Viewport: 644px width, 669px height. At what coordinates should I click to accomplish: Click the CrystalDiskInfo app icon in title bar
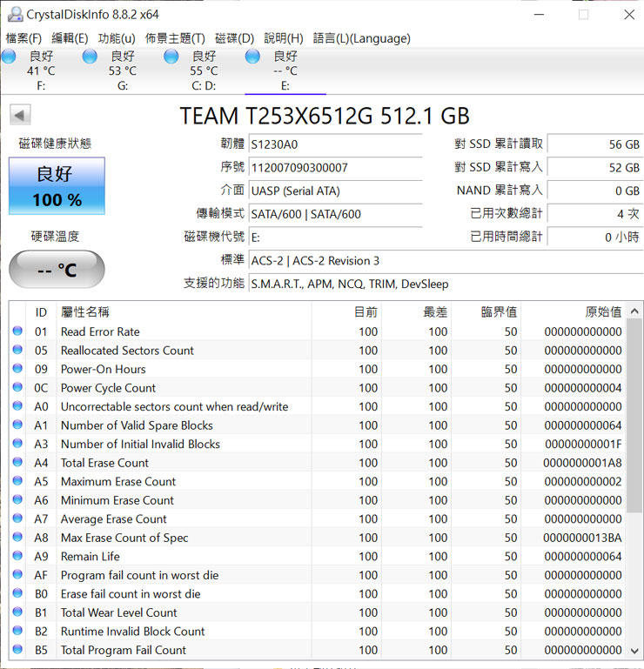tap(16, 15)
